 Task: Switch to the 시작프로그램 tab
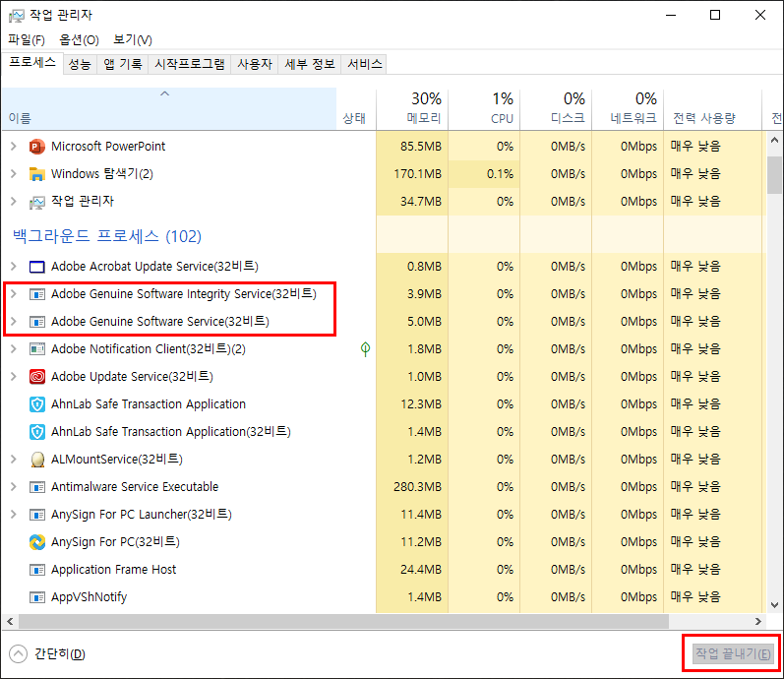[190, 64]
